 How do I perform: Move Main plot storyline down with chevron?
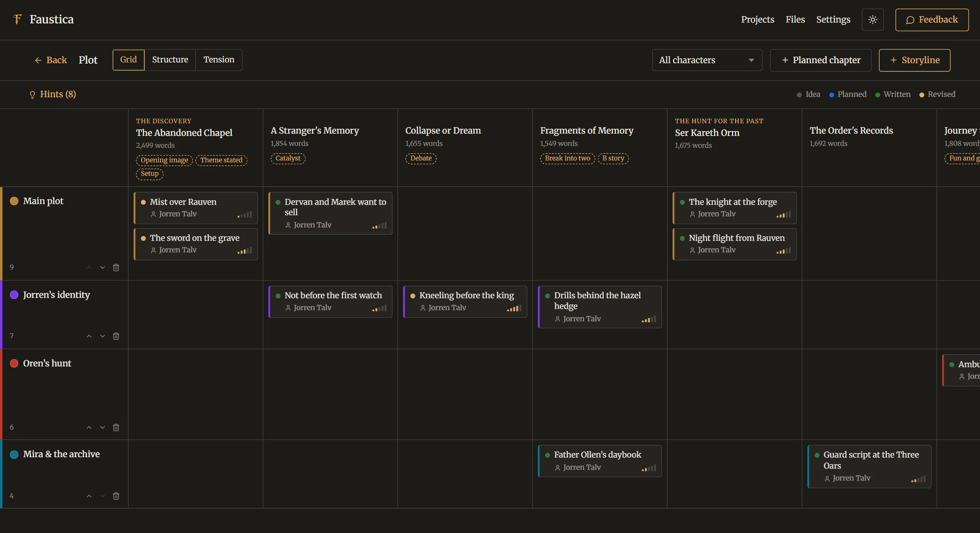(102, 267)
